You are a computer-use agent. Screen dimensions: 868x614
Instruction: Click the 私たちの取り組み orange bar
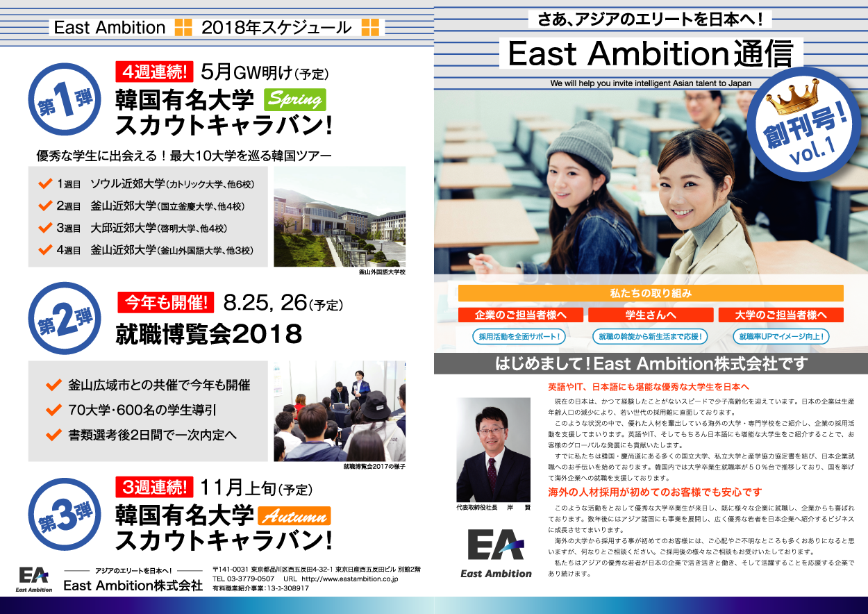tap(651, 293)
